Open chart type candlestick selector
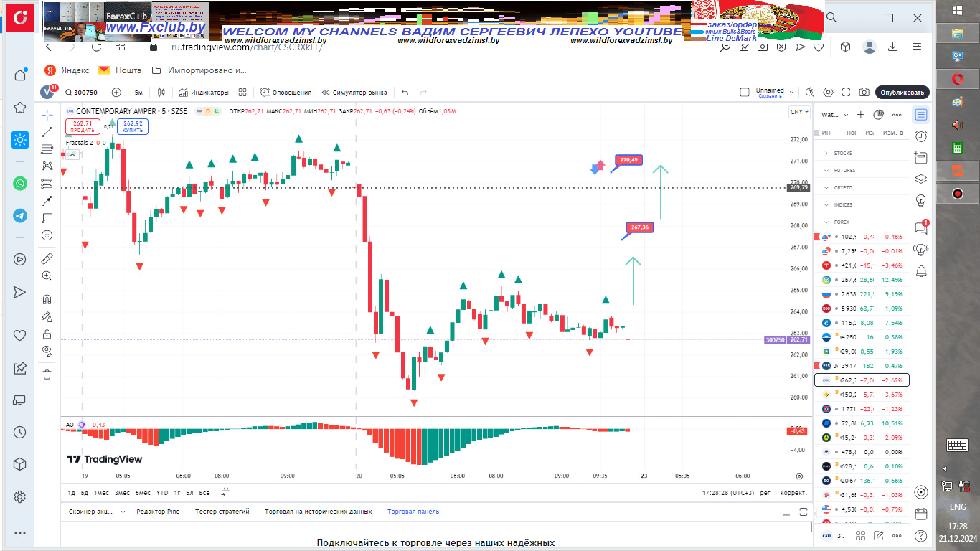Image resolution: width=980 pixels, height=551 pixels. click(x=161, y=93)
